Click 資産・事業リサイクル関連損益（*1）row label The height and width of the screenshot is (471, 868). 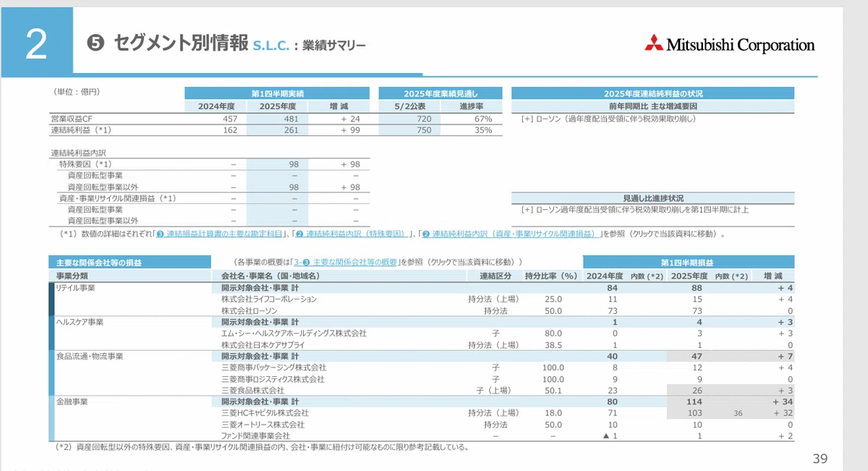click(x=118, y=198)
